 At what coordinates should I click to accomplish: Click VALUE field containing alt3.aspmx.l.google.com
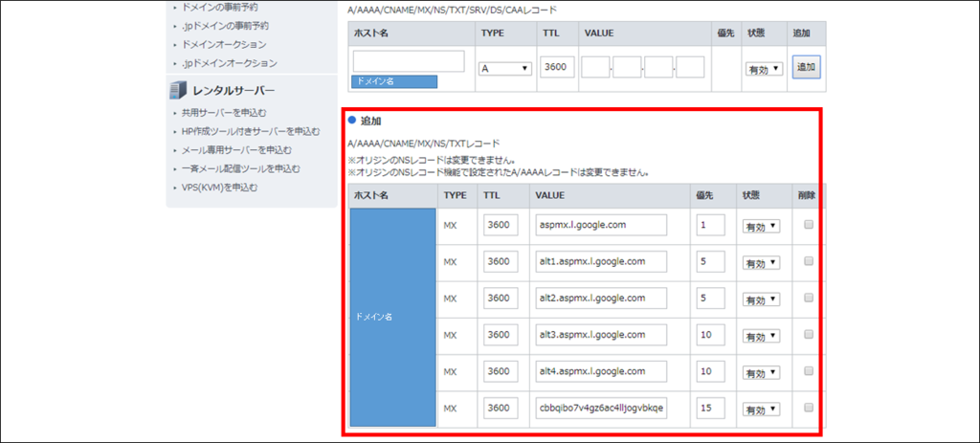pyautogui.click(x=601, y=335)
